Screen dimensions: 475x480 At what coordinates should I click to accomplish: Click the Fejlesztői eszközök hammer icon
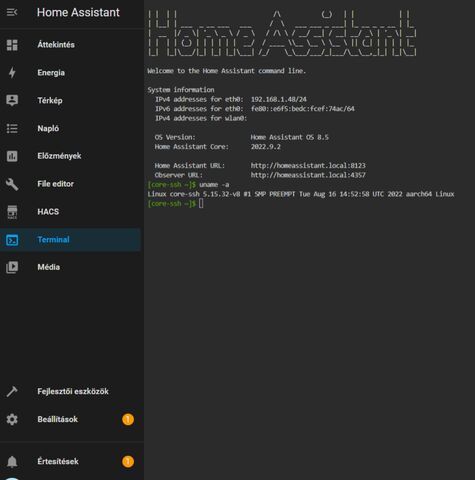click(x=12, y=391)
